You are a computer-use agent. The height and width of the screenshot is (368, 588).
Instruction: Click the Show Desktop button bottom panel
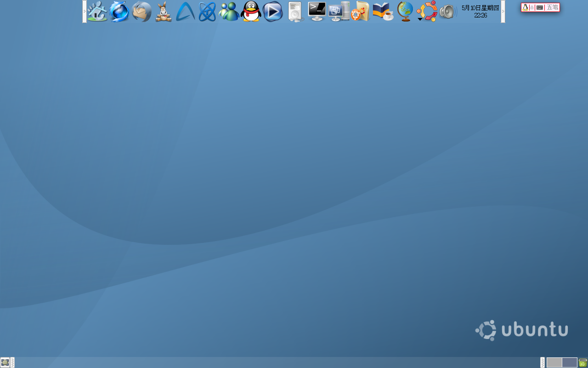(x=5, y=362)
